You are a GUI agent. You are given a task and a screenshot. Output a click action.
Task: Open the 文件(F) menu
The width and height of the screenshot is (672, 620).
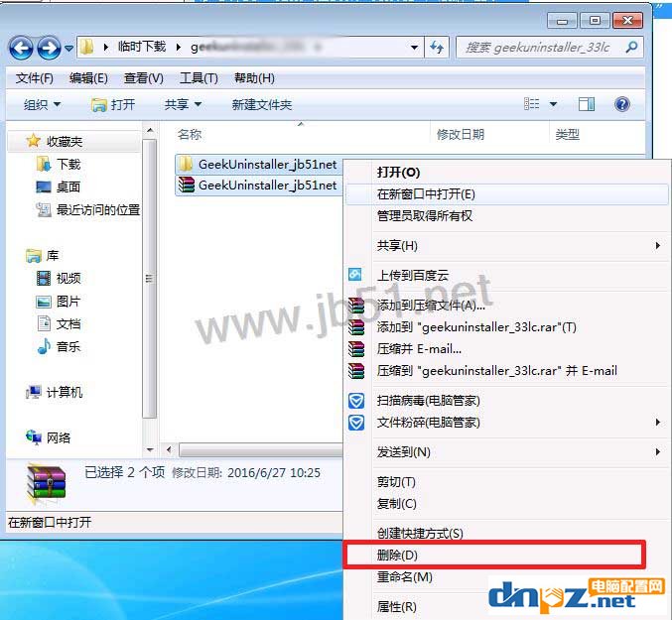35,78
